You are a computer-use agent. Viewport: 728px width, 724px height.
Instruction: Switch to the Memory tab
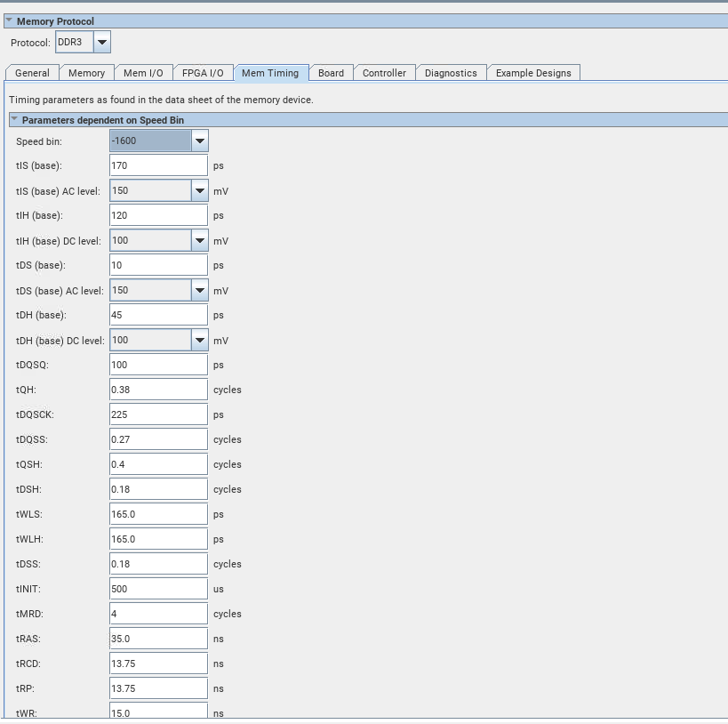click(86, 73)
